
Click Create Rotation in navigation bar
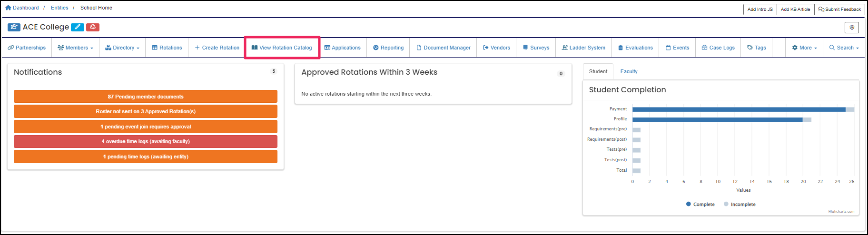(217, 48)
